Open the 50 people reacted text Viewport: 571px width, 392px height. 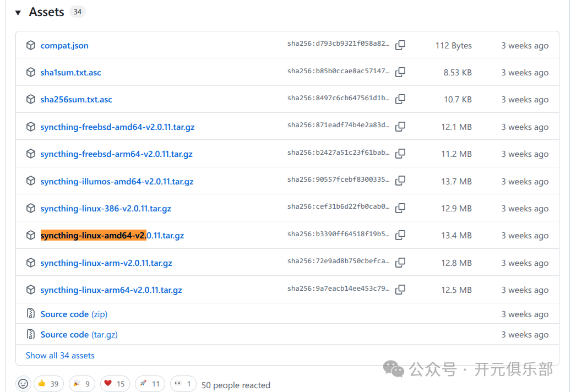pos(236,385)
